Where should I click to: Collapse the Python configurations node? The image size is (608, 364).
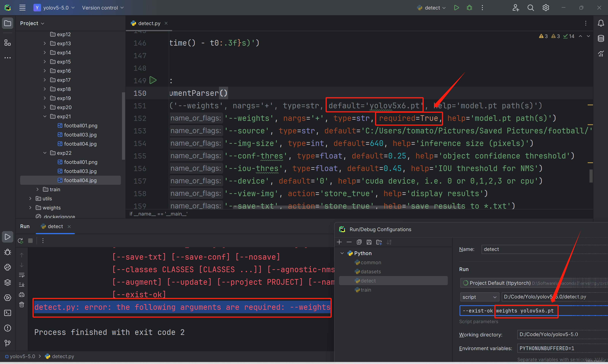point(342,253)
